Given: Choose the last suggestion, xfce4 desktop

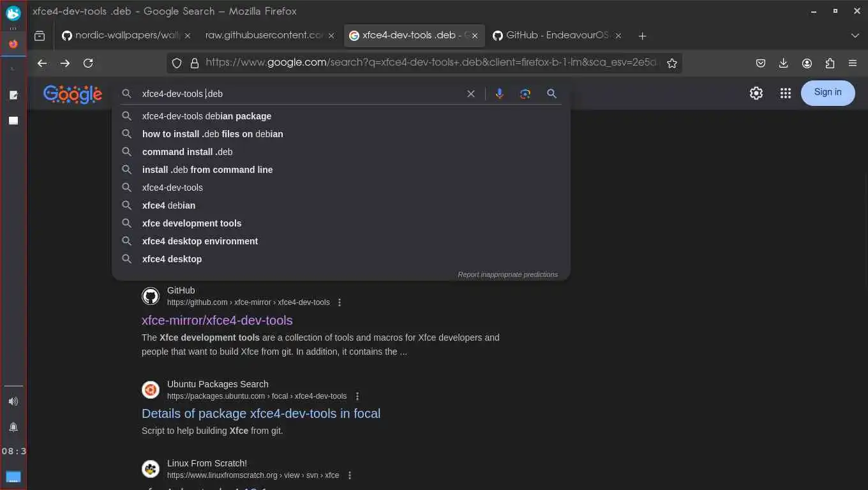Looking at the screenshot, I should point(341,259).
